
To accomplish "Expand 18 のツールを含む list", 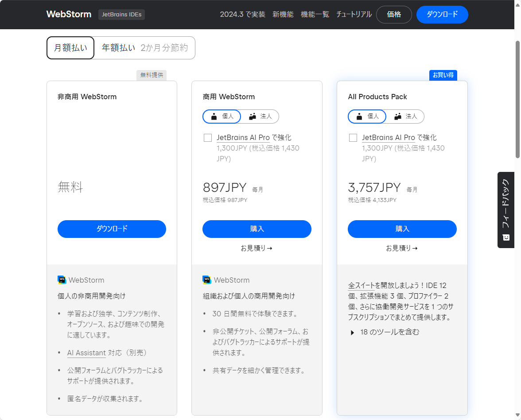I will click(x=385, y=332).
